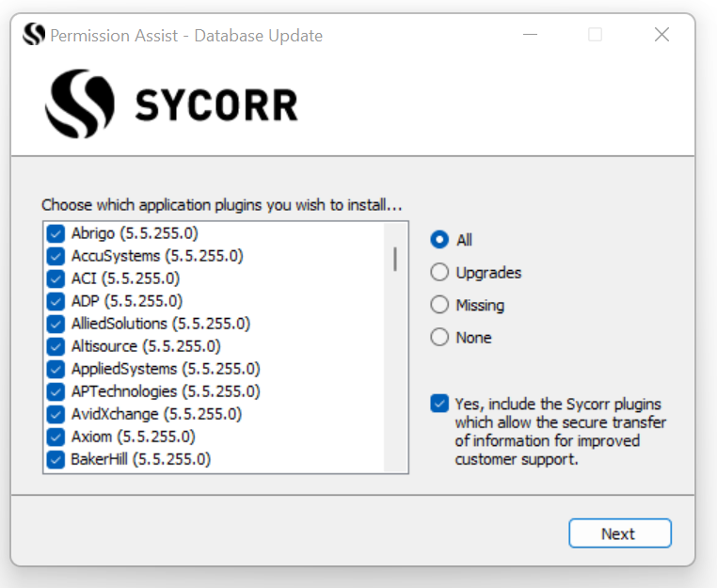
Task: Uncheck the AccuSystems plugin checkbox
Action: (56, 256)
